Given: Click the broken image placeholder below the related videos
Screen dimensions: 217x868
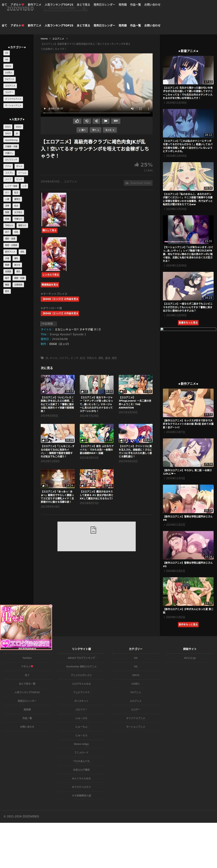Looking at the screenshot, I should click(97, 536).
